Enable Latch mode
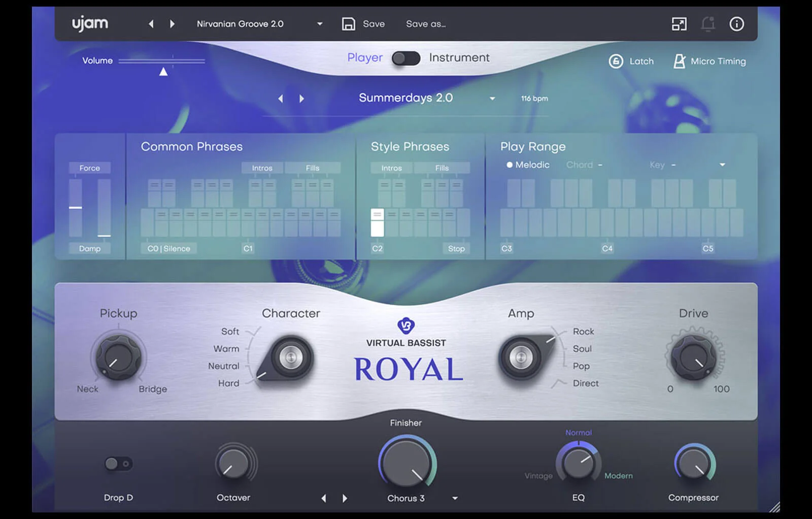This screenshot has width=812, height=519. 630,61
